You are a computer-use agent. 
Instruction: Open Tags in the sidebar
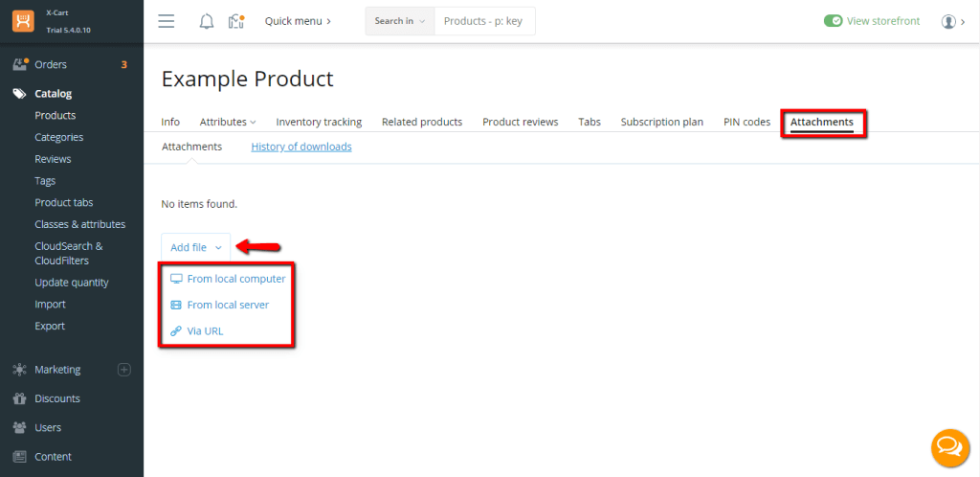pyautogui.click(x=45, y=181)
